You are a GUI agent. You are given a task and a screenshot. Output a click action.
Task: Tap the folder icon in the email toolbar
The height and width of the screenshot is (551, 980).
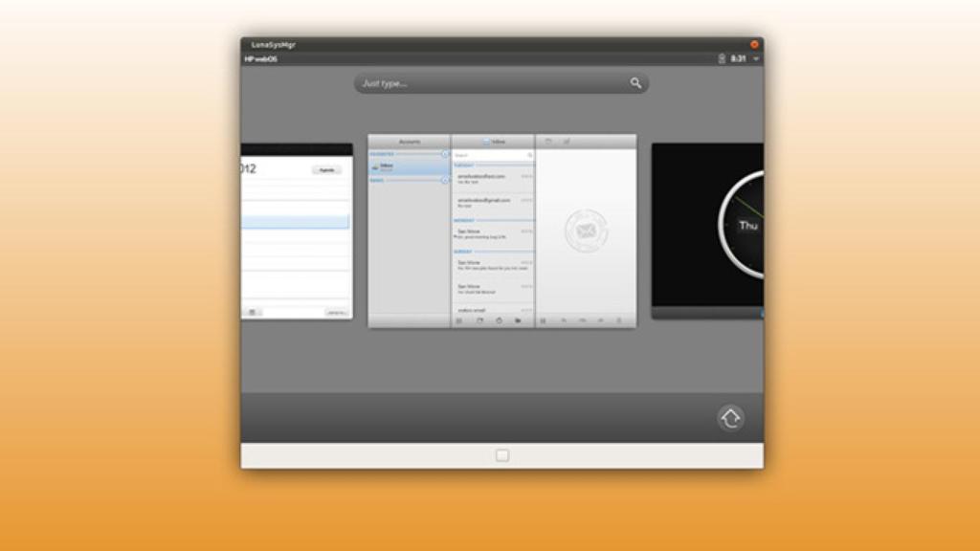519,320
